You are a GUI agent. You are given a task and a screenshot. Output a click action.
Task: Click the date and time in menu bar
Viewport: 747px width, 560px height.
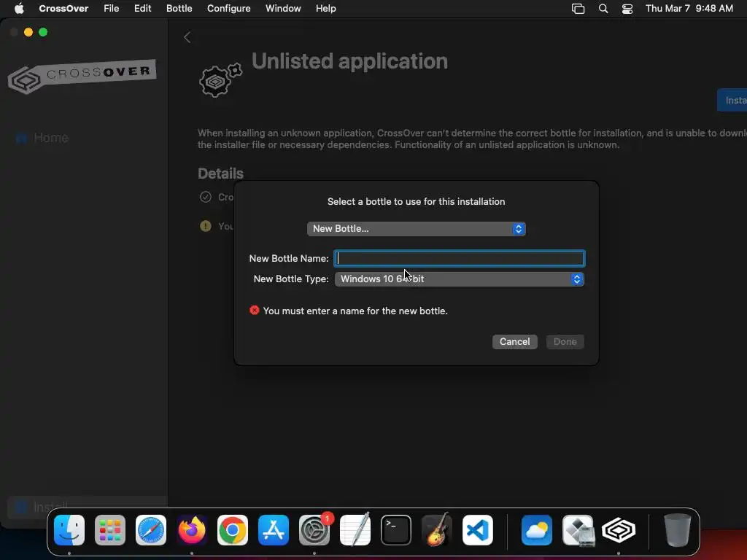pyautogui.click(x=689, y=9)
